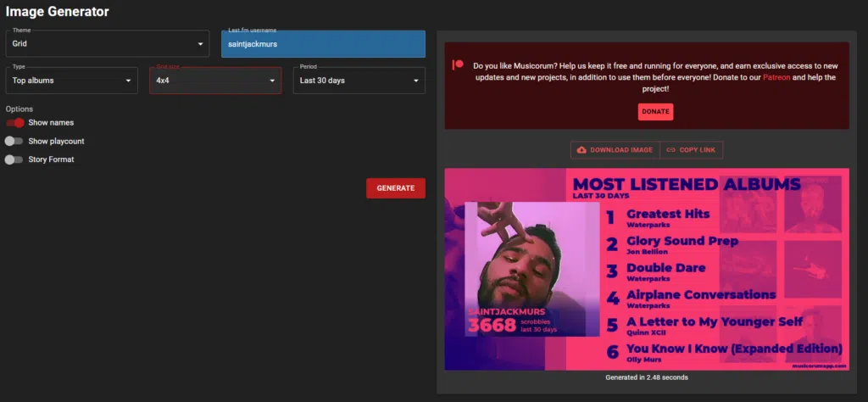Click 'You Know I Know (Expanded Edition)' title

coord(734,349)
